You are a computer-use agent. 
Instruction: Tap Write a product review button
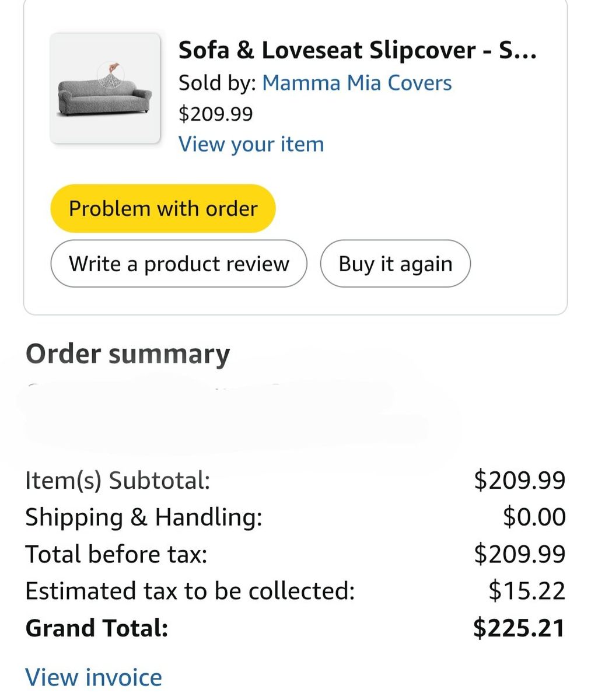[179, 264]
